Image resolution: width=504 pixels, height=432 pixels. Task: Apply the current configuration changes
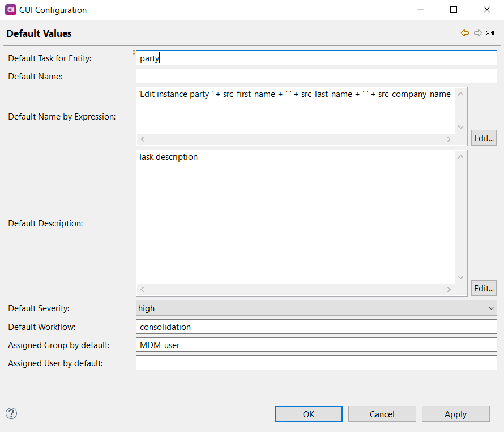[x=455, y=413]
